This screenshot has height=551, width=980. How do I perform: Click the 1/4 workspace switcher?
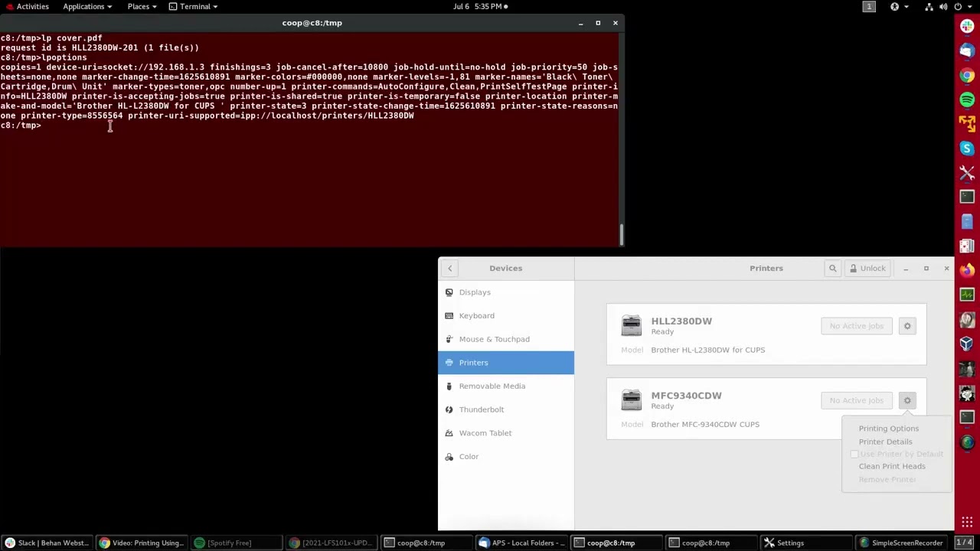coord(964,543)
